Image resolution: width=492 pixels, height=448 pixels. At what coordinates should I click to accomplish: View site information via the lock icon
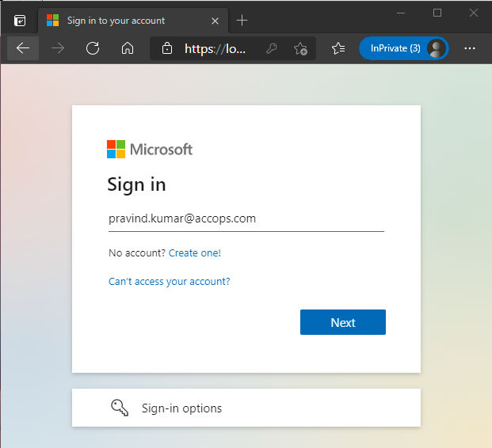(167, 48)
